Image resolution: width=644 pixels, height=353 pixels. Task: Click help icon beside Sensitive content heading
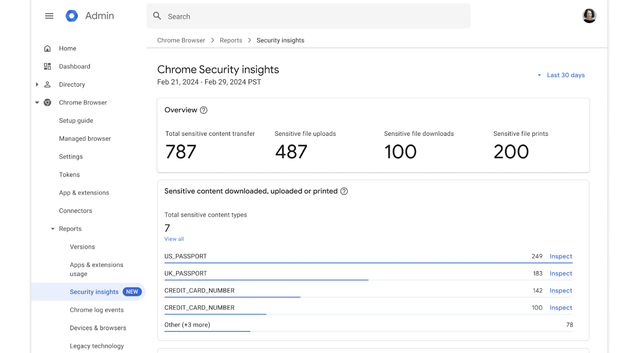[344, 191]
